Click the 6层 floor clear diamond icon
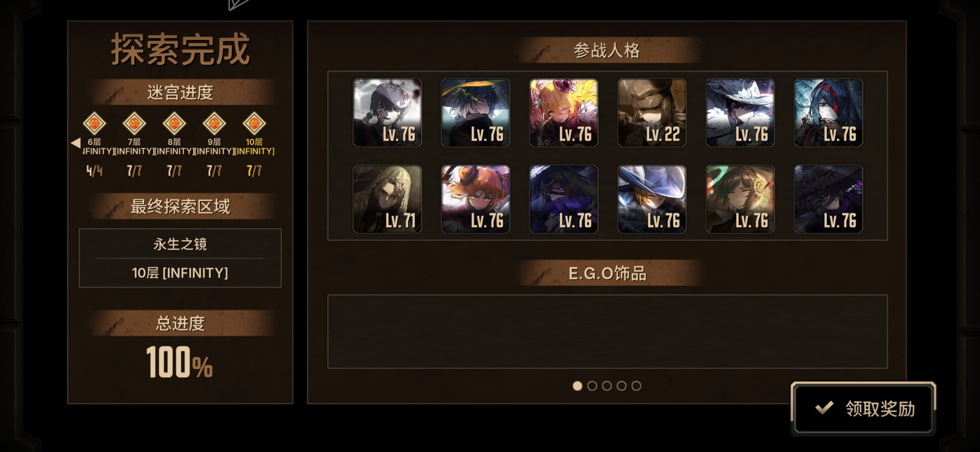Viewport: 980px width, 452px height. coord(94,123)
